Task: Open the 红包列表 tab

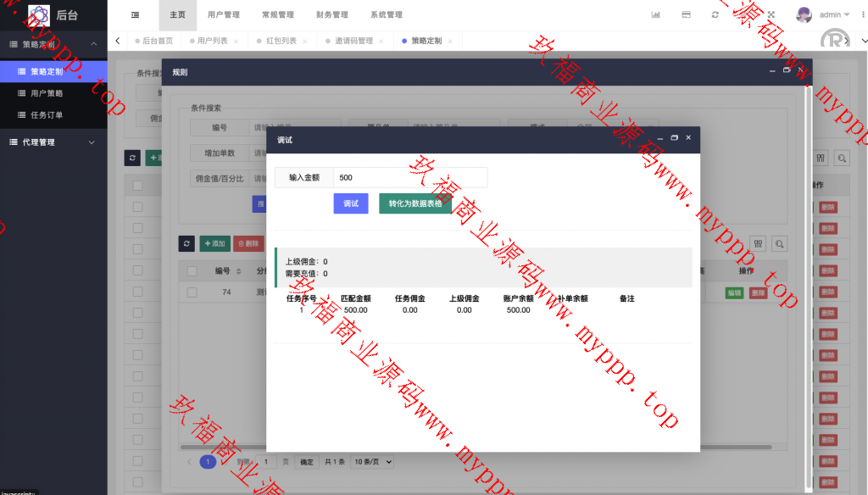Action: (281, 41)
